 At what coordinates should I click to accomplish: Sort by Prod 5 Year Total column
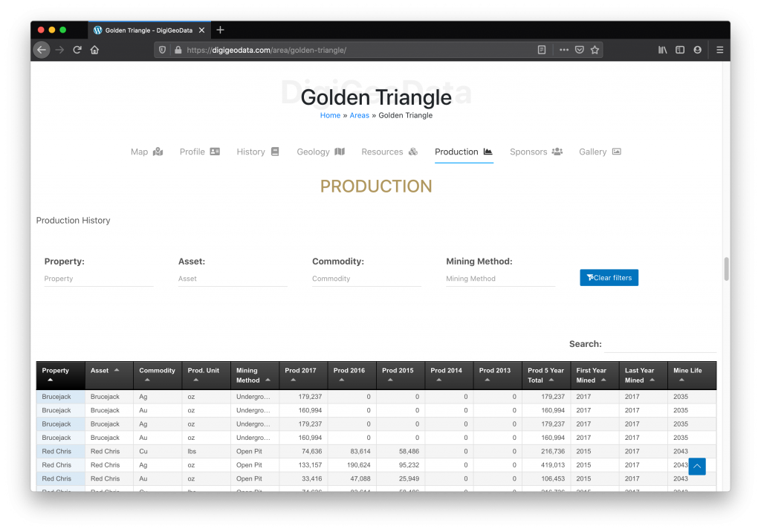pyautogui.click(x=546, y=375)
